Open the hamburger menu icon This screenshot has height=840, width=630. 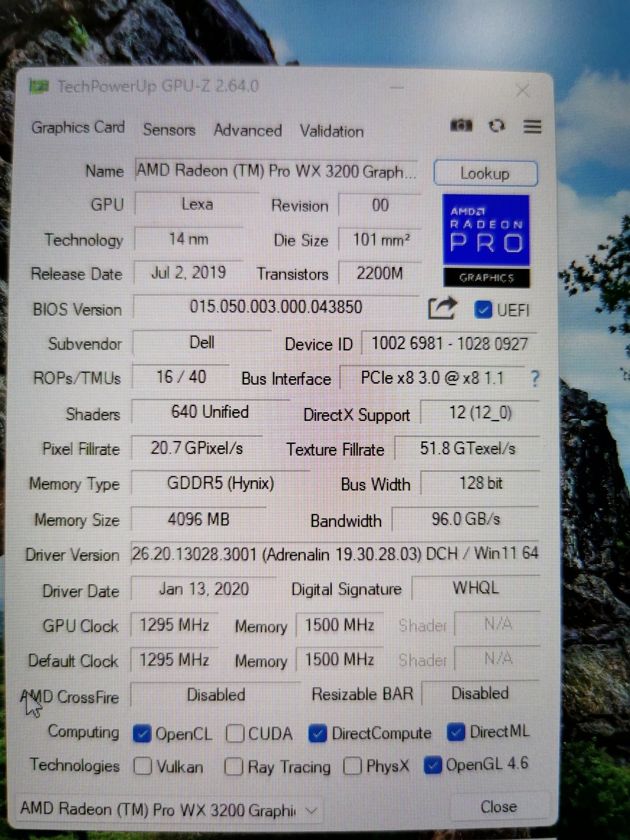point(532,126)
